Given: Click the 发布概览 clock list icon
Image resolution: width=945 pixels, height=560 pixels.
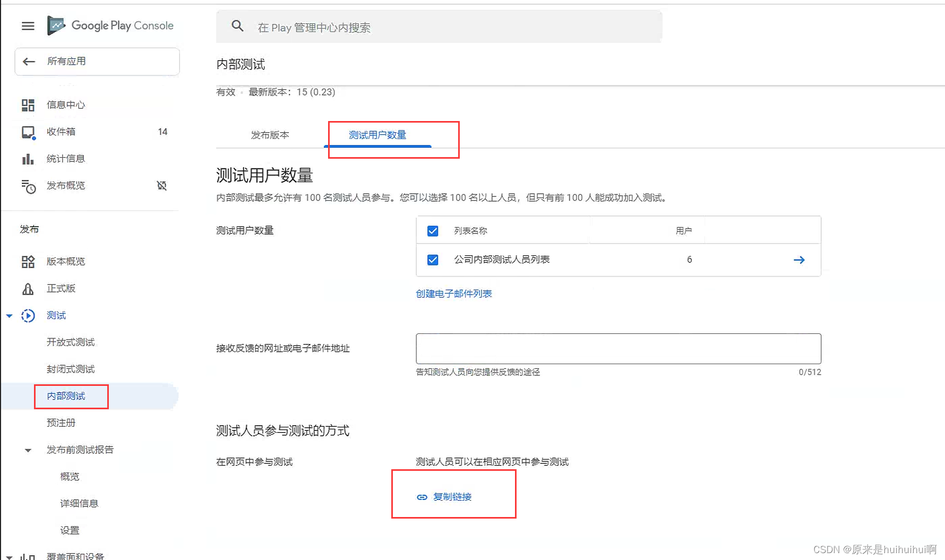Looking at the screenshot, I should [x=28, y=186].
